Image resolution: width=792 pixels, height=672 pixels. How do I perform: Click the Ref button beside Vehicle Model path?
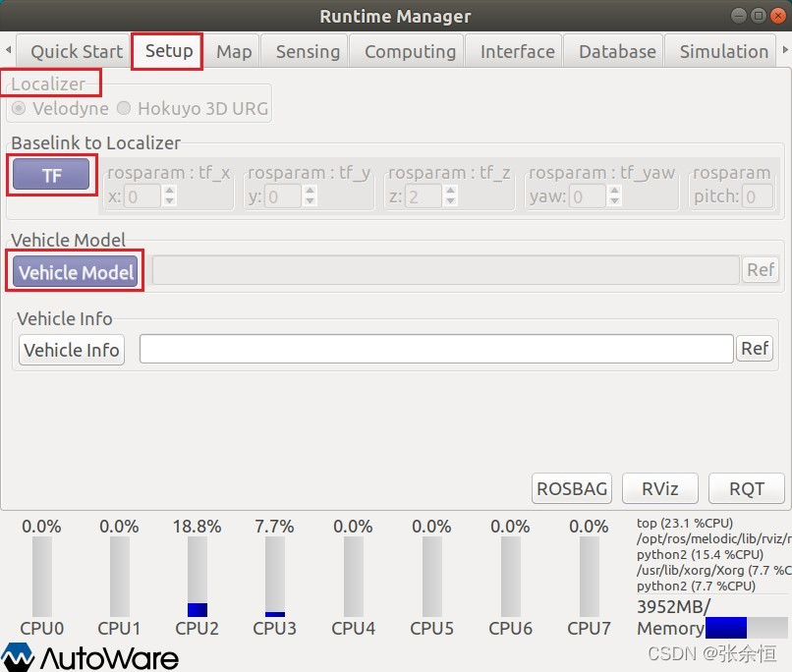point(760,269)
